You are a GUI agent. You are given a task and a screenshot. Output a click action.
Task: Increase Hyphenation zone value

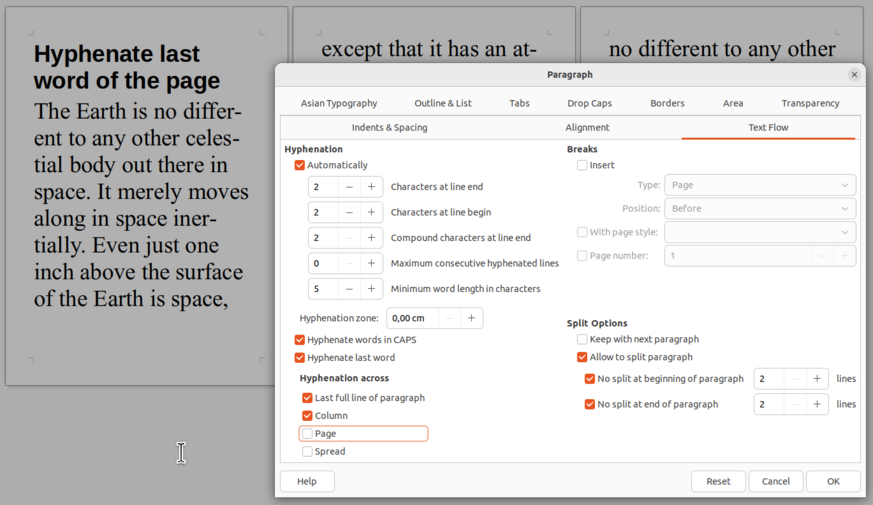tap(472, 318)
